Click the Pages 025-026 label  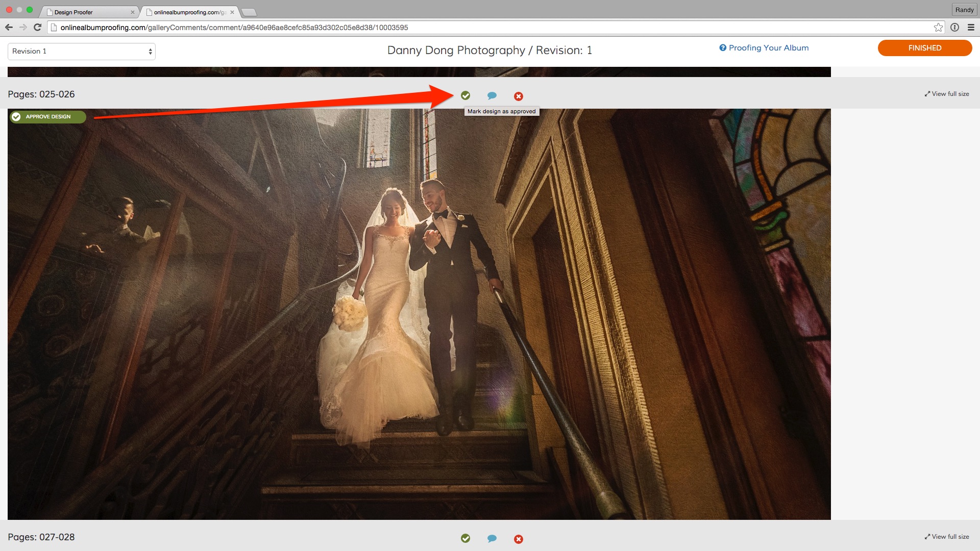[41, 94]
